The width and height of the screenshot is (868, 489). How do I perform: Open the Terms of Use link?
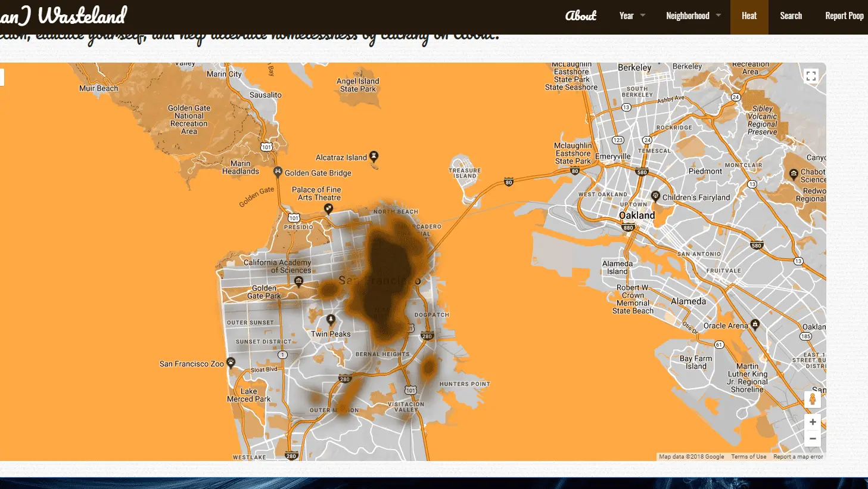coord(748,456)
